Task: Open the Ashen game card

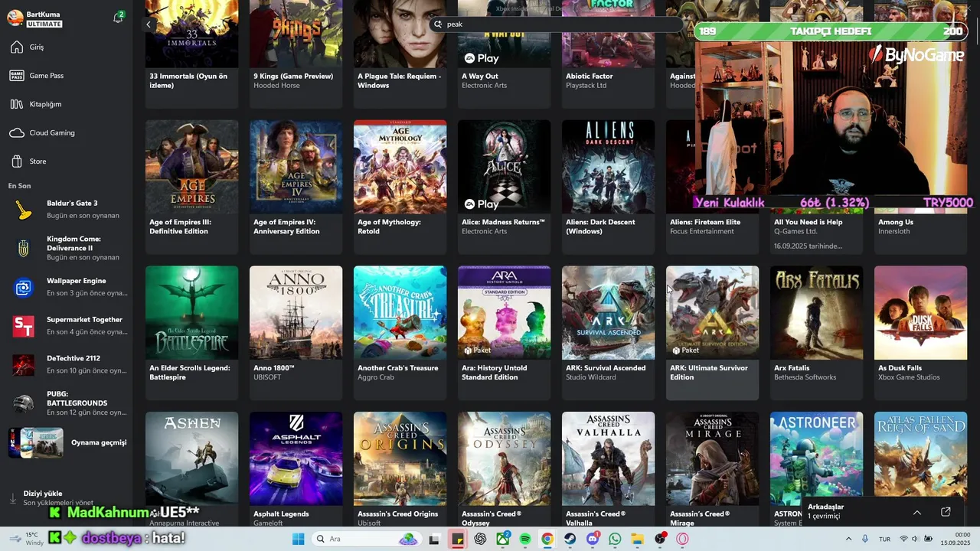Action: pyautogui.click(x=191, y=469)
